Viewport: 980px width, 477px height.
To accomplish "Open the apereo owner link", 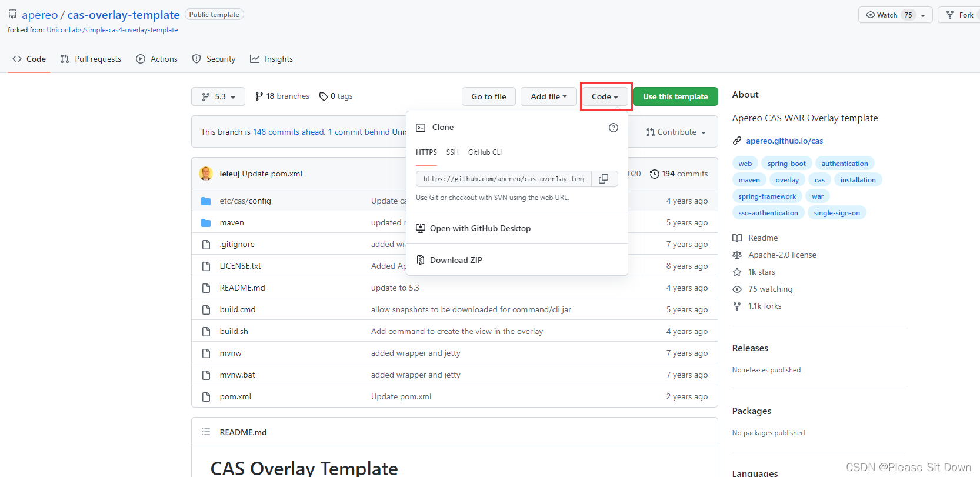I will pos(40,15).
